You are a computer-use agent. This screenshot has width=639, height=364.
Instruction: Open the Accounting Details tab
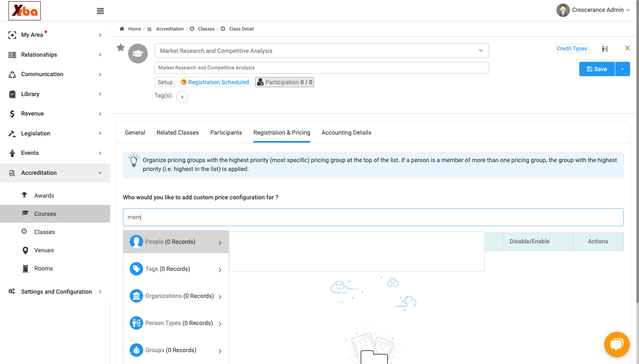(346, 133)
